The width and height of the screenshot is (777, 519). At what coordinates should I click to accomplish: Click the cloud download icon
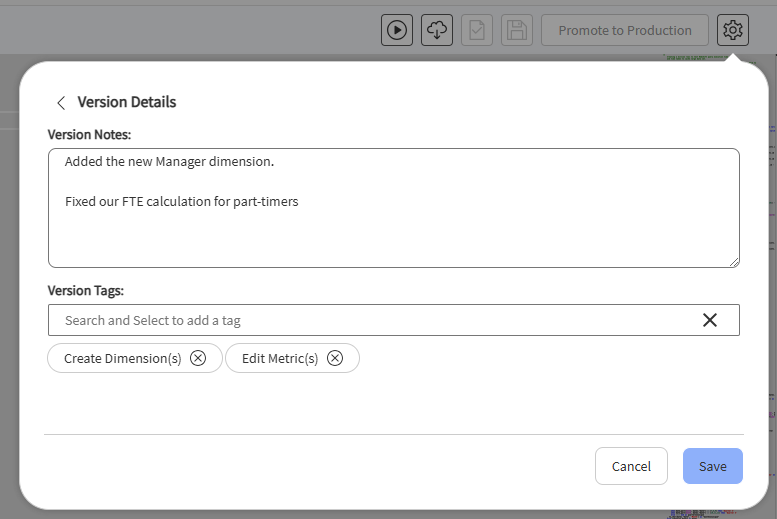click(x=437, y=30)
